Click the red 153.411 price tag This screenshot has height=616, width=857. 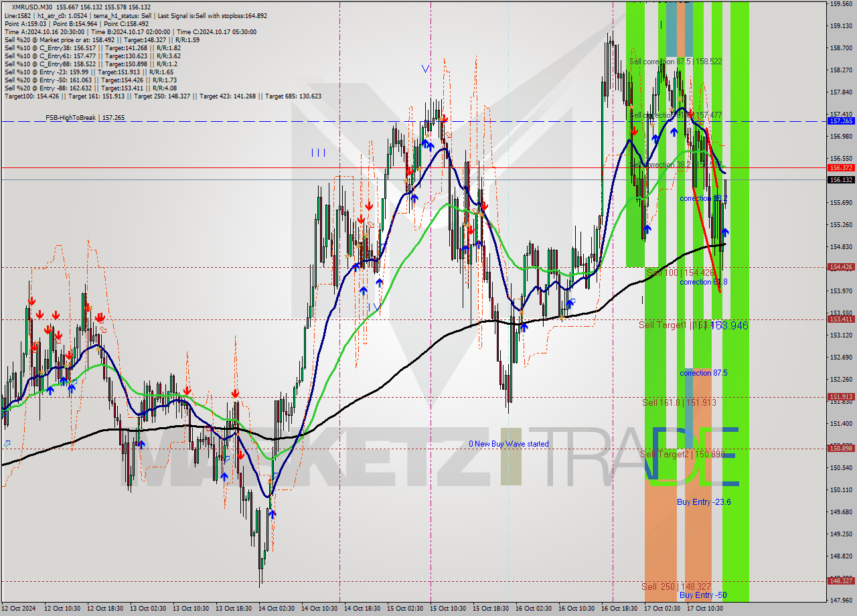pos(841,319)
